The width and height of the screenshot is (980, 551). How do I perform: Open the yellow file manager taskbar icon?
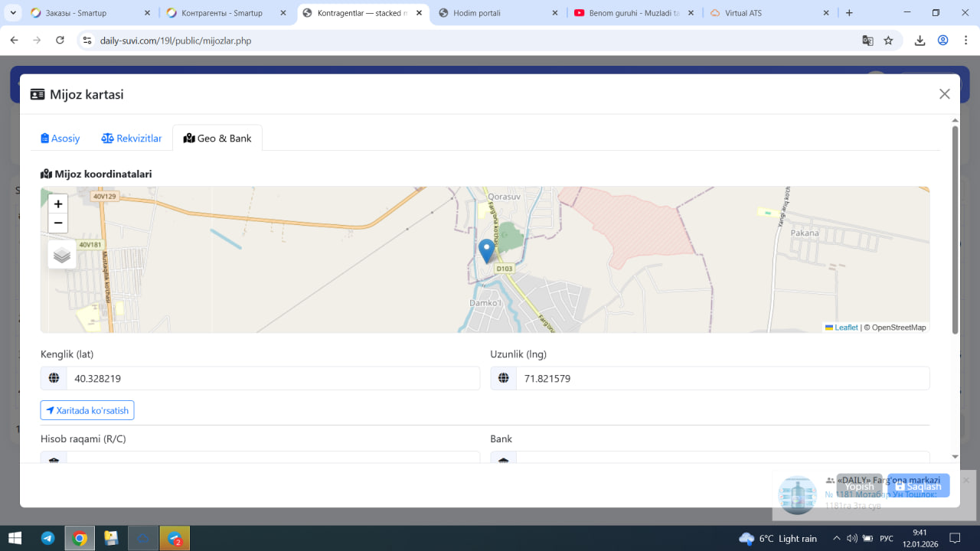[111, 538]
